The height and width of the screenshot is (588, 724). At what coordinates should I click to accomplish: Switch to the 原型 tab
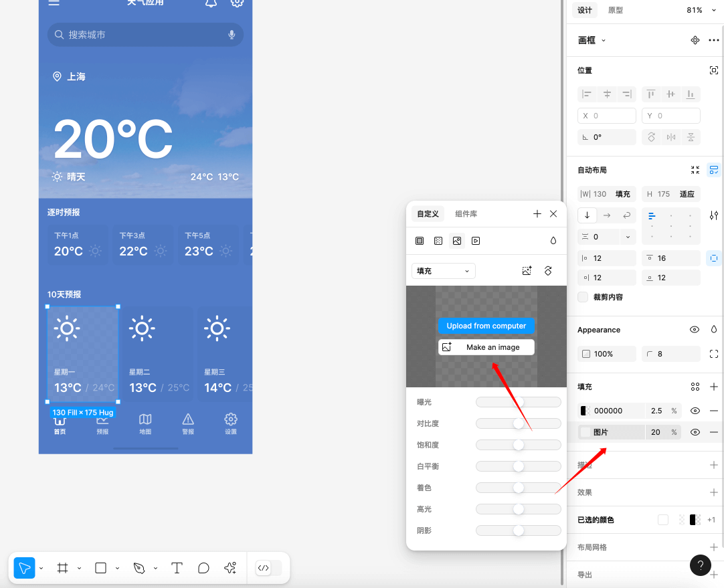(x=616, y=10)
